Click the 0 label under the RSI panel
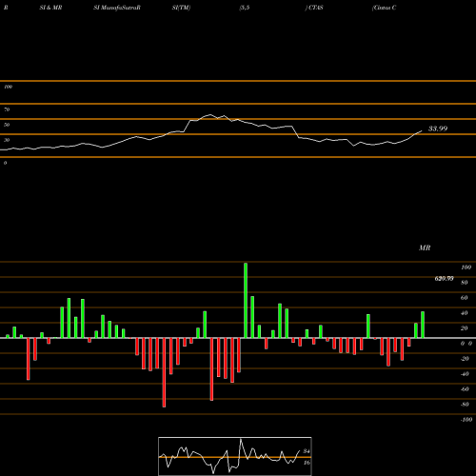Viewport: 476px width, 476px height. click(x=5, y=163)
